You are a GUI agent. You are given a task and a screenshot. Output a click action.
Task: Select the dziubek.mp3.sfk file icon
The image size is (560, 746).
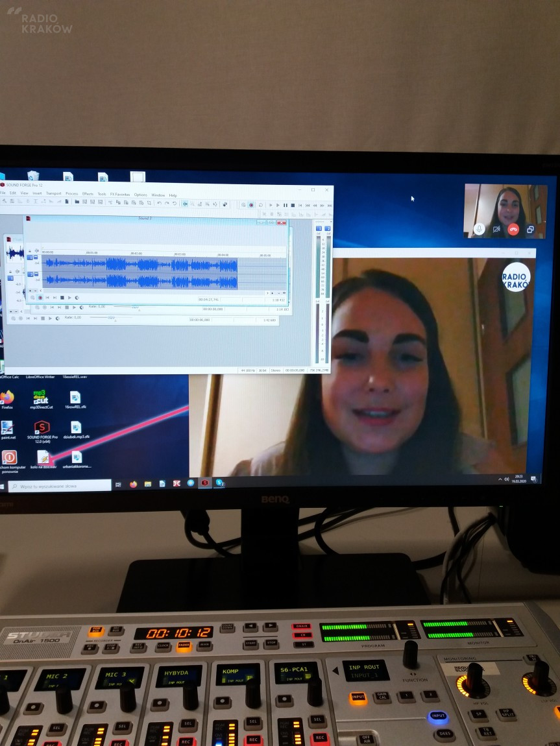click(76, 428)
